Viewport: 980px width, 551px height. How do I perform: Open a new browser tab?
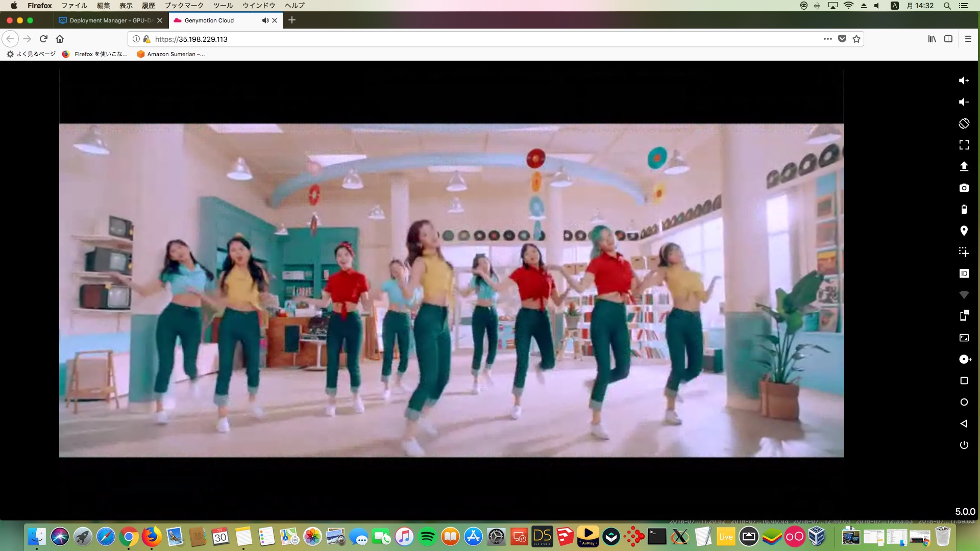292,20
